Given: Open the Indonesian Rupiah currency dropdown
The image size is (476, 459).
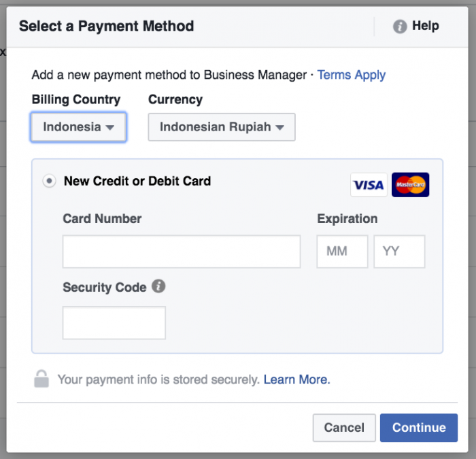Looking at the screenshot, I should [x=222, y=127].
